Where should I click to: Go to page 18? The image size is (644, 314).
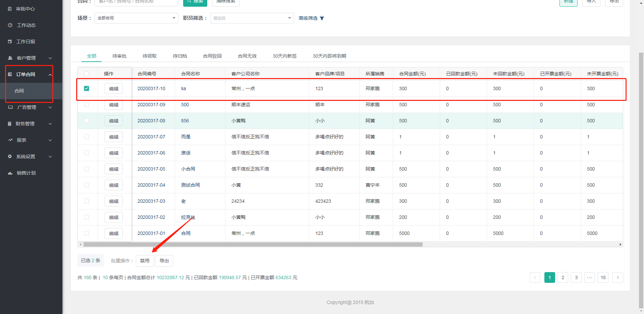[603, 277]
